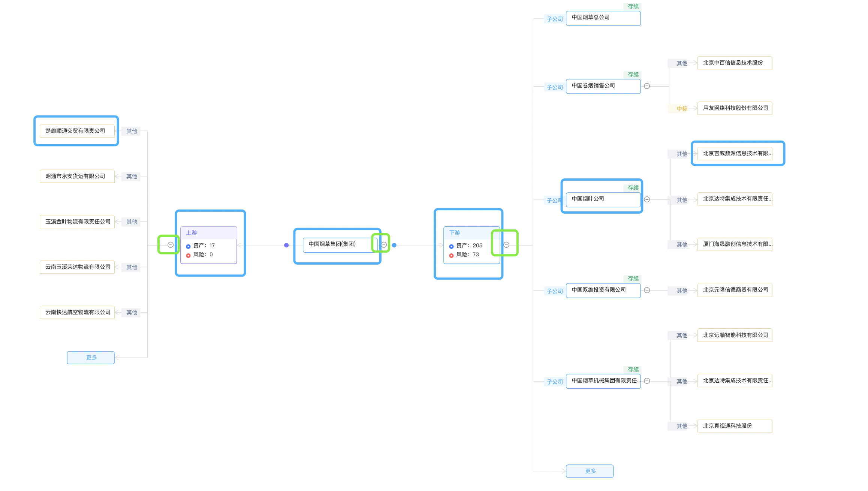Click the 子公司 tag beside 中国卷烟销售公司

pos(555,87)
